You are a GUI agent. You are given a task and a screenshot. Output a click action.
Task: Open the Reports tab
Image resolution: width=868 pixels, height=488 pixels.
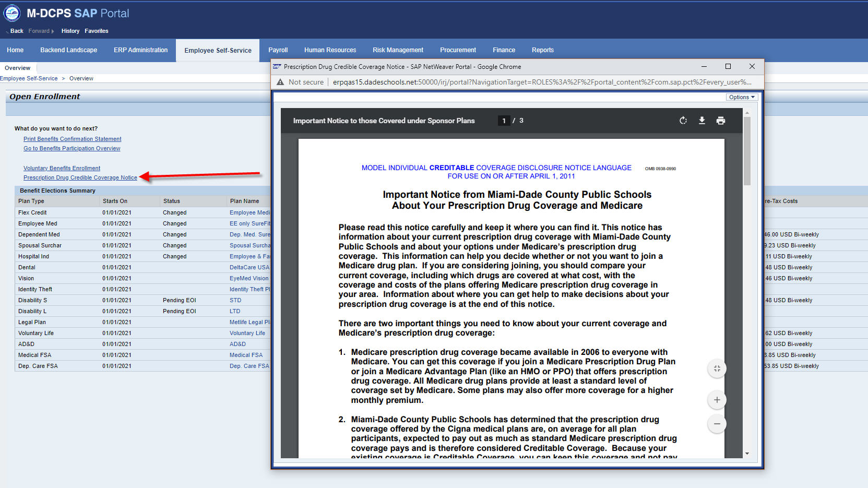(543, 50)
